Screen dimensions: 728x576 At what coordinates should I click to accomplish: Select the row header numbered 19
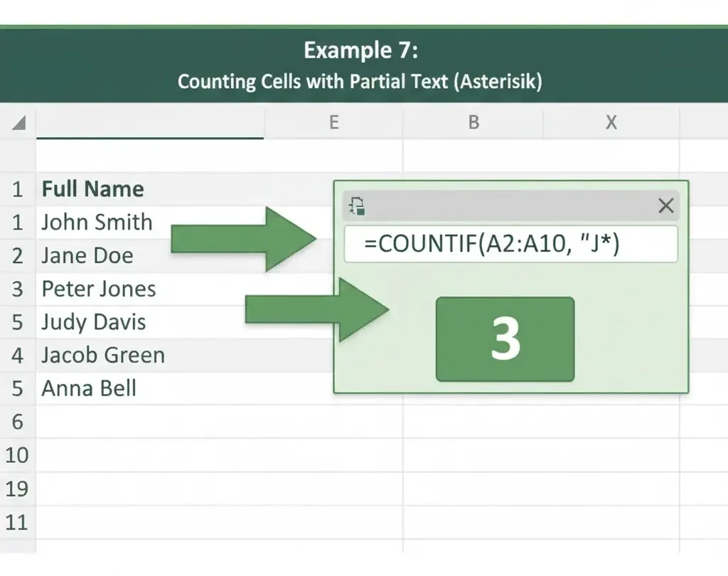coord(17,489)
